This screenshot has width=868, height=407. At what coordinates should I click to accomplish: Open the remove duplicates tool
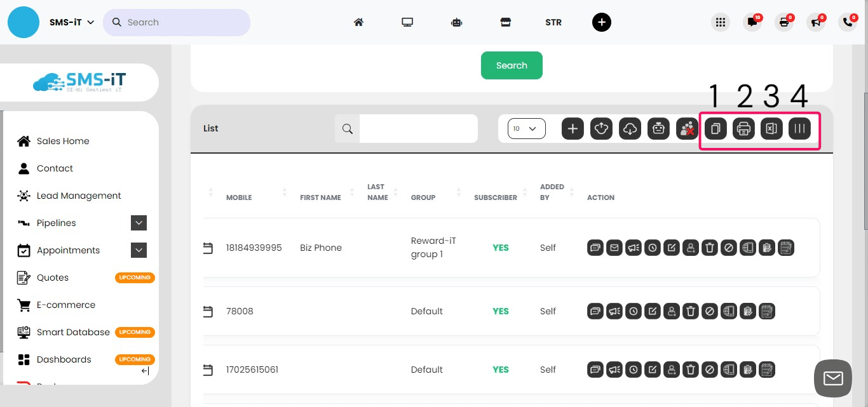point(687,128)
